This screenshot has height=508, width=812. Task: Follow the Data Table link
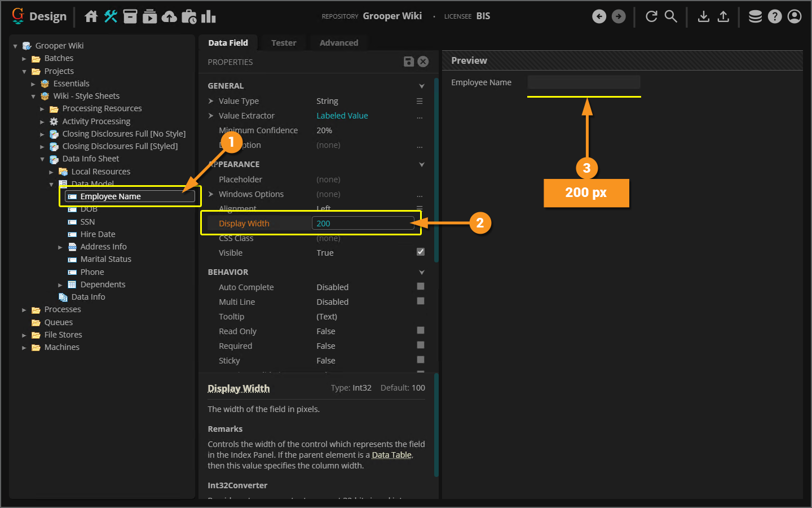click(x=391, y=455)
